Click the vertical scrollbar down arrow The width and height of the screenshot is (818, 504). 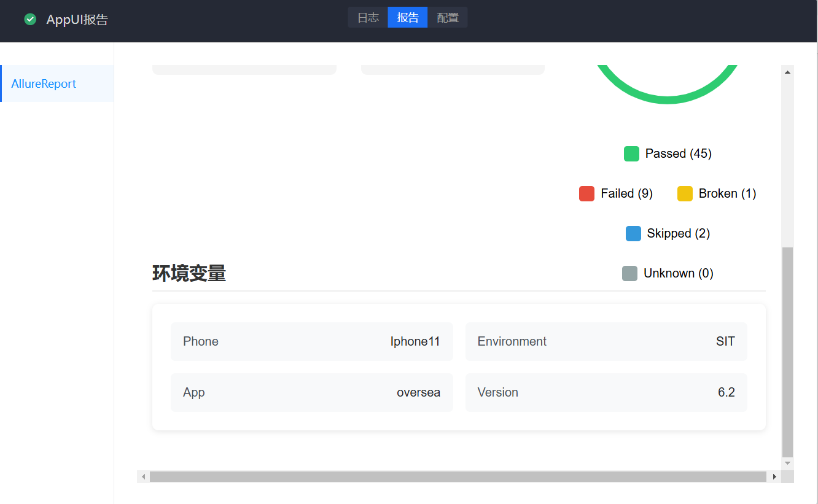(788, 463)
